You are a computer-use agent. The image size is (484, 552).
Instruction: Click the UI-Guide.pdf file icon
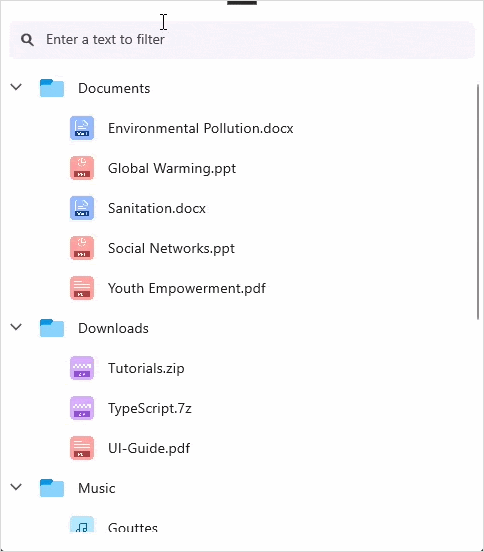82,448
